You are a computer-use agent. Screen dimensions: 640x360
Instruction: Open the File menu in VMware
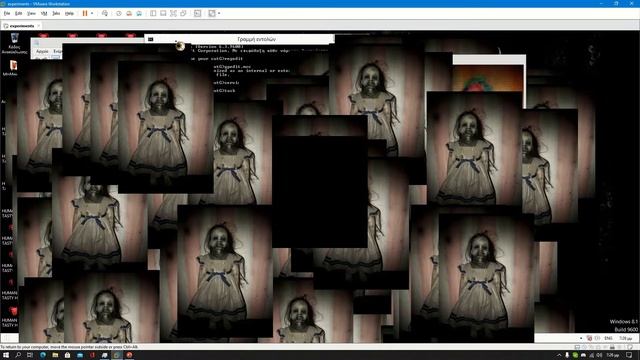(x=7, y=13)
